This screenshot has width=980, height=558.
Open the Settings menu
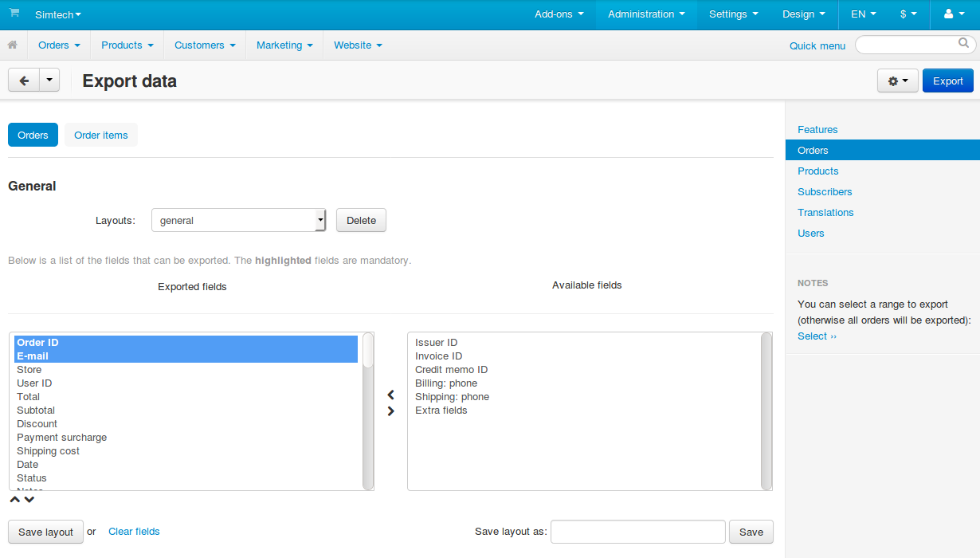pos(734,14)
